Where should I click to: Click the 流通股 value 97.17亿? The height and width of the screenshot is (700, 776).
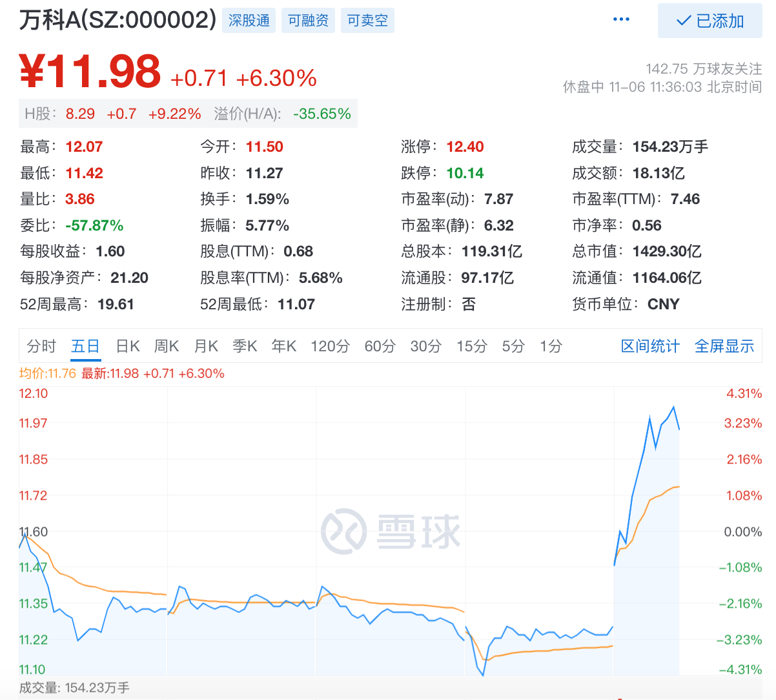click(x=487, y=278)
